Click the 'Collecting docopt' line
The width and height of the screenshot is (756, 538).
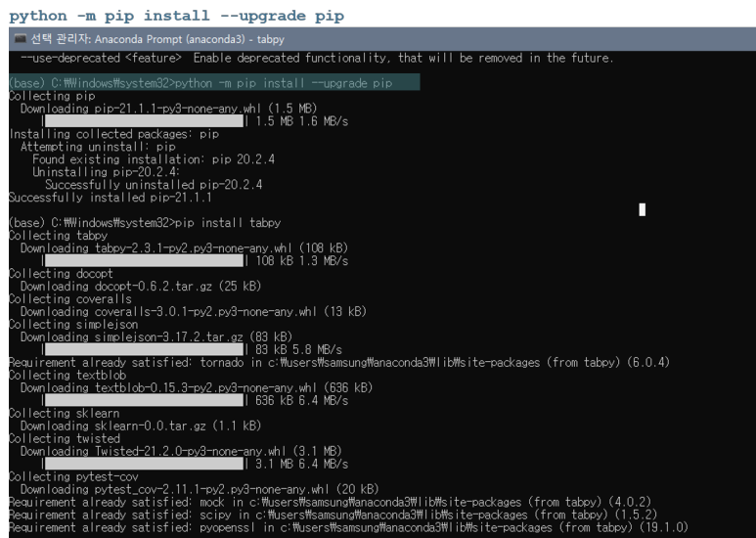(x=61, y=273)
